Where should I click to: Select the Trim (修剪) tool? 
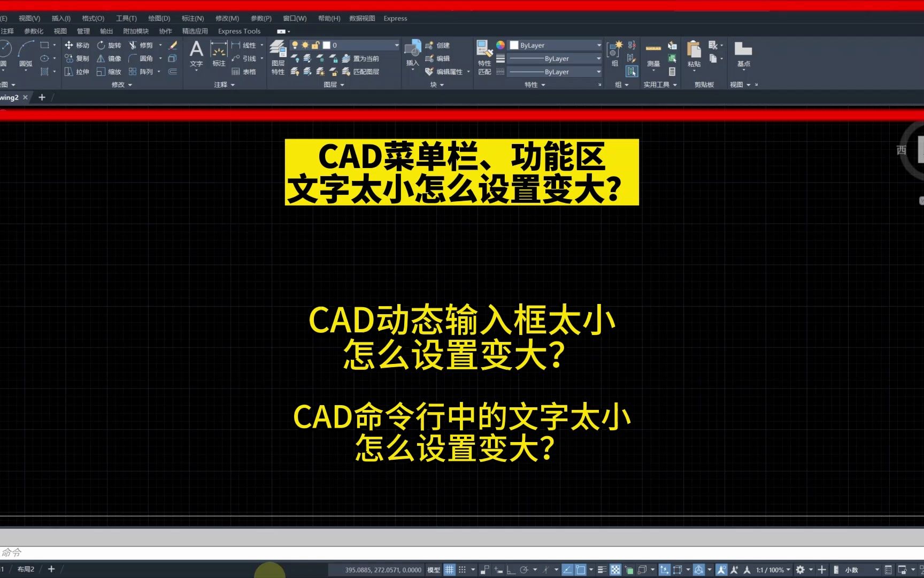(141, 45)
